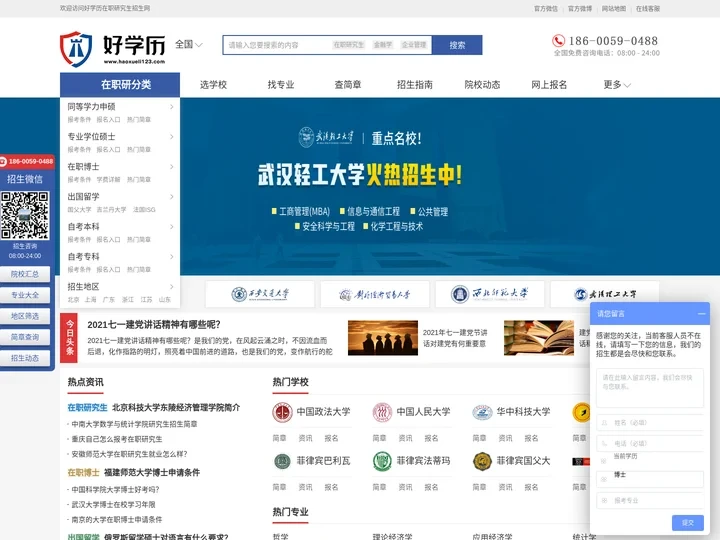Click the 专业大全 sidebar button

click(25, 295)
